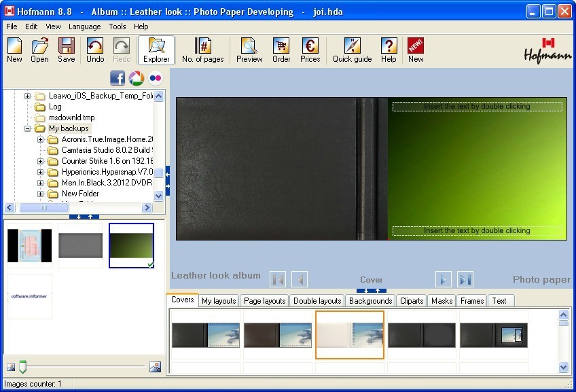Switch to the Backgrounds tab
The height and width of the screenshot is (392, 576).
pos(370,300)
